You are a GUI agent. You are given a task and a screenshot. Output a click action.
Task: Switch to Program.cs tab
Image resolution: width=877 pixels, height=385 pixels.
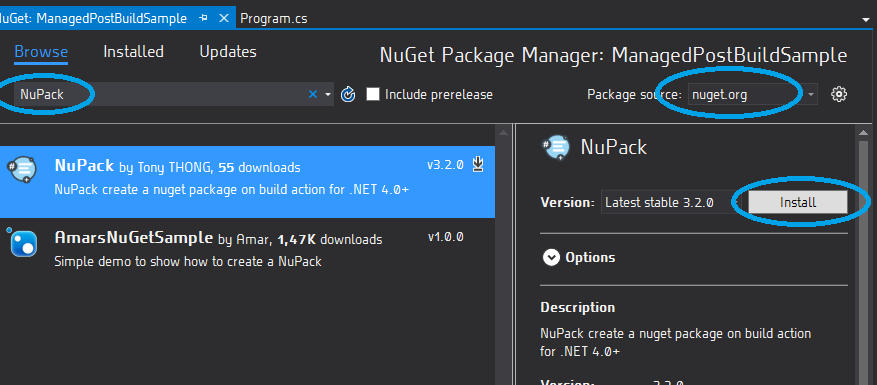click(x=274, y=18)
